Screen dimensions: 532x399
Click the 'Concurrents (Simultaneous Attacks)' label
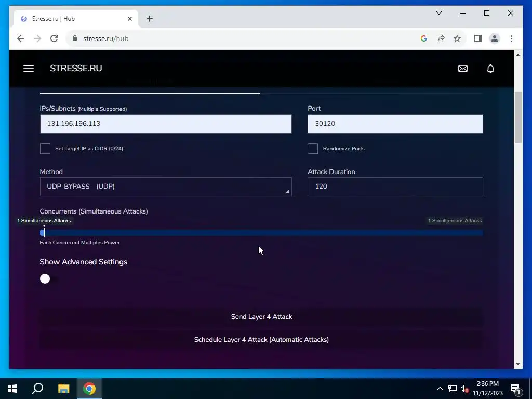(94, 211)
